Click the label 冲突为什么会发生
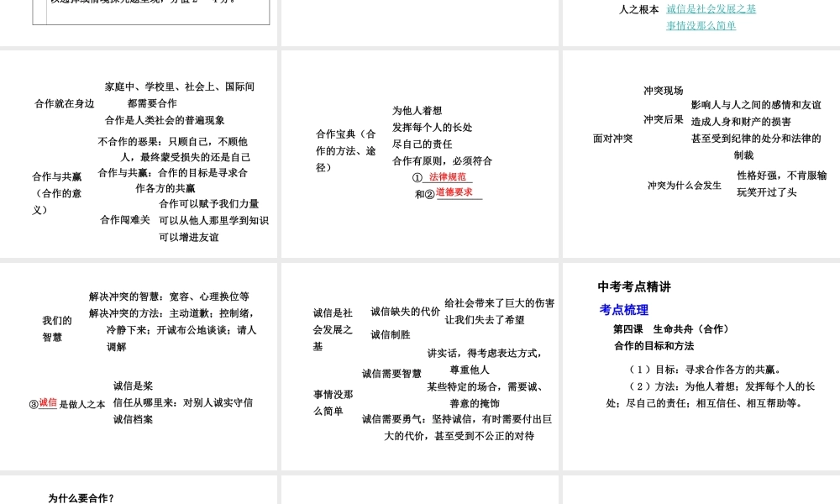The height and width of the screenshot is (504, 840). (x=684, y=186)
